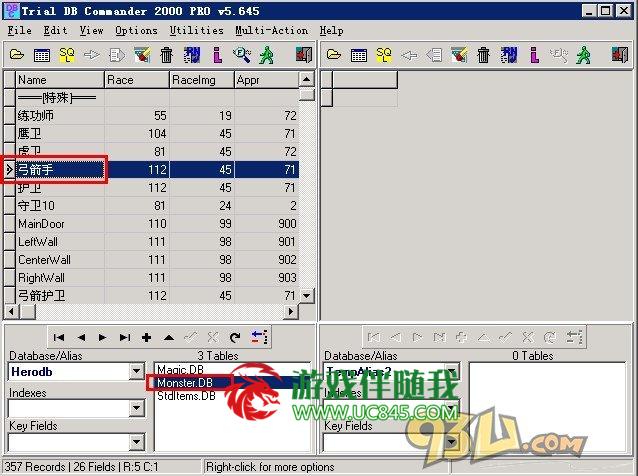
Task: Click the row selector beside LeftWall
Action: pos(9,242)
